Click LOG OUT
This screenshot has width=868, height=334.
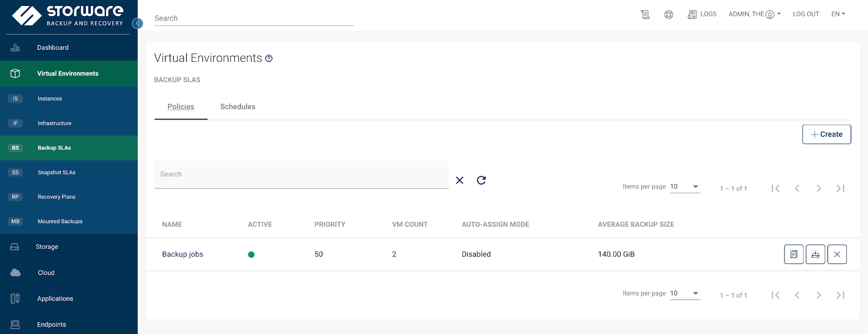click(806, 14)
